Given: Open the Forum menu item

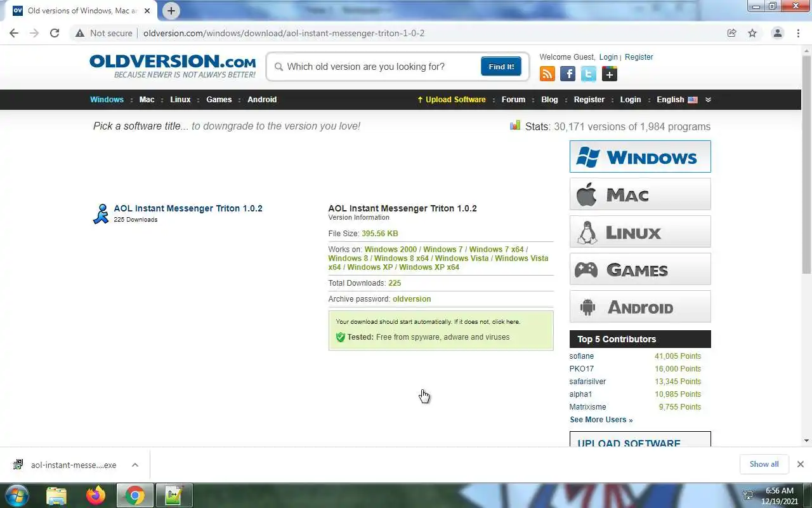Looking at the screenshot, I should (x=513, y=100).
